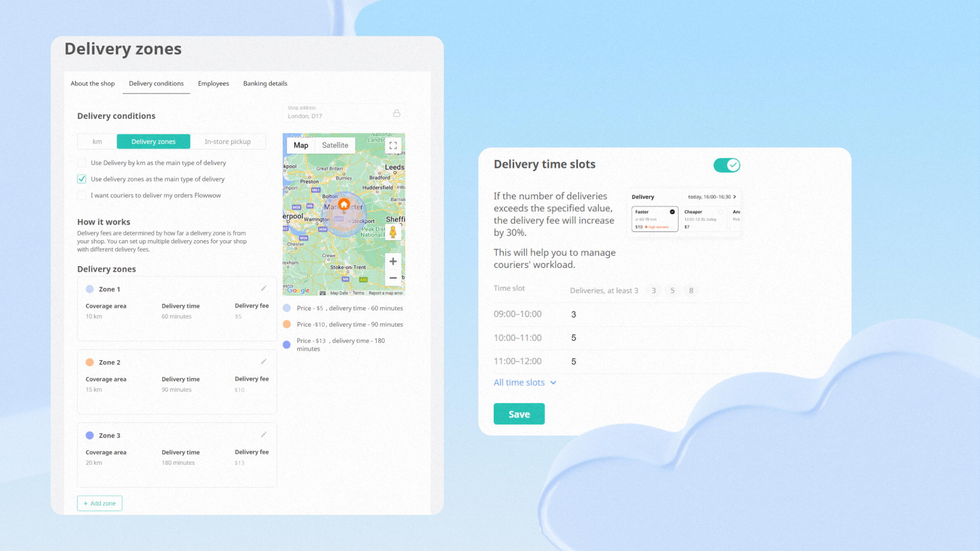Viewport: 980px width, 551px height.
Task: Open the Banking details tab
Action: coord(265,83)
